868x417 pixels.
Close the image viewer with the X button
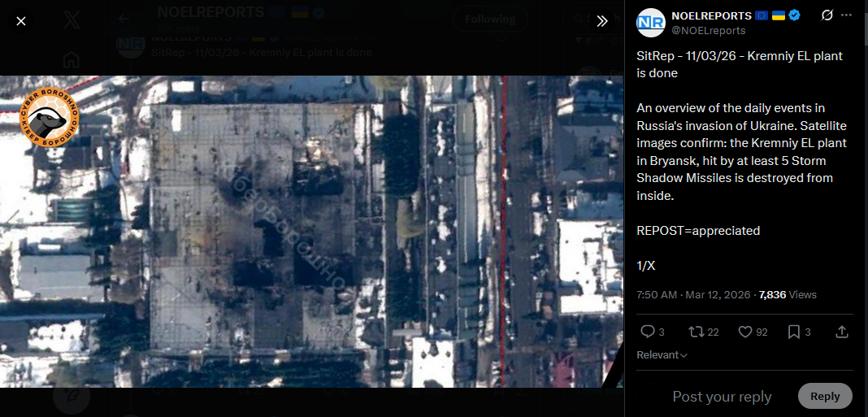(x=20, y=21)
